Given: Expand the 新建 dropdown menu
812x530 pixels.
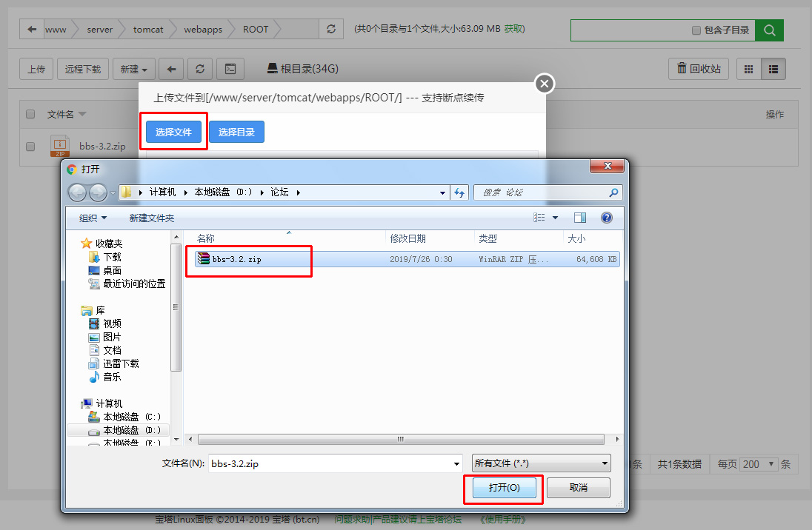Looking at the screenshot, I should [x=133, y=70].
